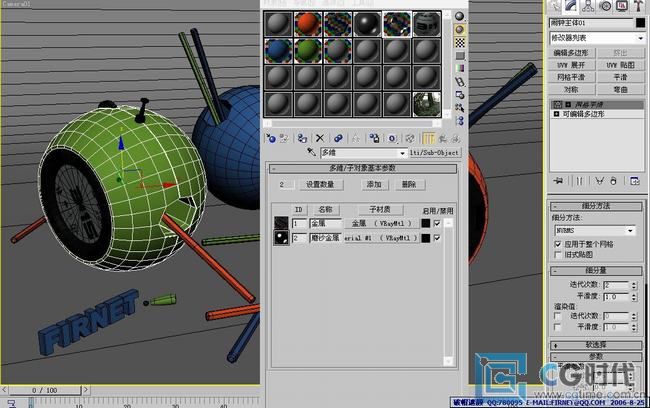Expand the 软选择 rollout
The image size is (650, 408).
(x=596, y=345)
